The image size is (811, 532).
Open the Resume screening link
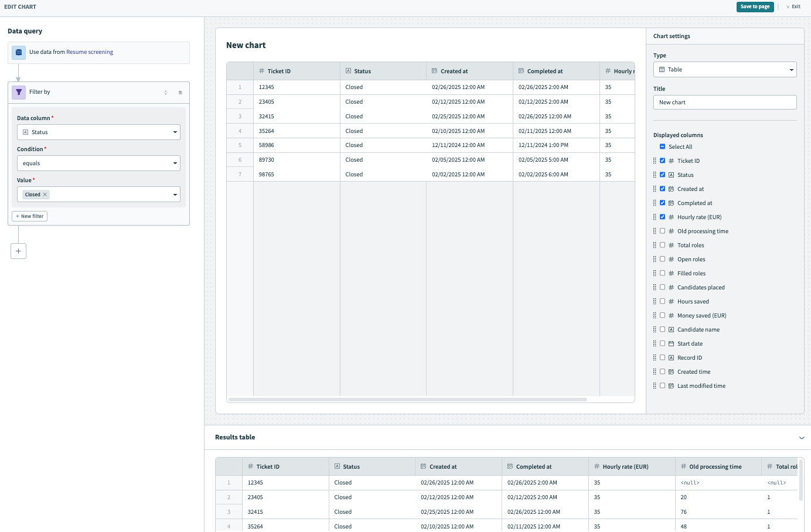(90, 52)
